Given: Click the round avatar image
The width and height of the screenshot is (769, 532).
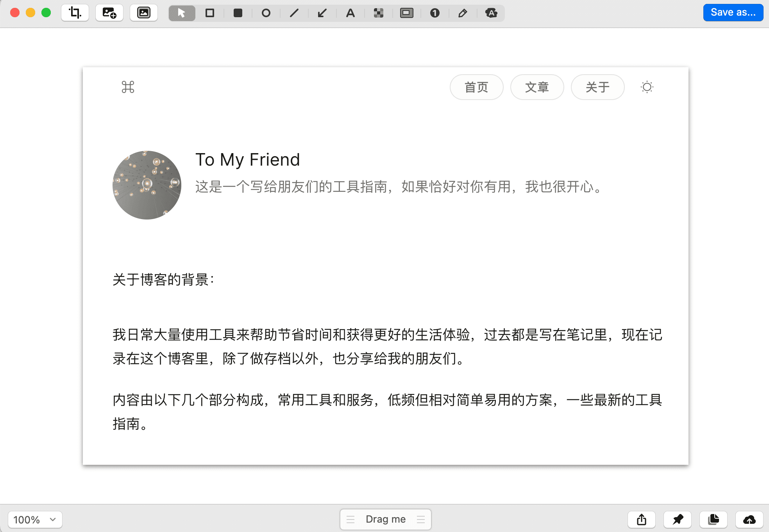Looking at the screenshot, I should pos(147,185).
